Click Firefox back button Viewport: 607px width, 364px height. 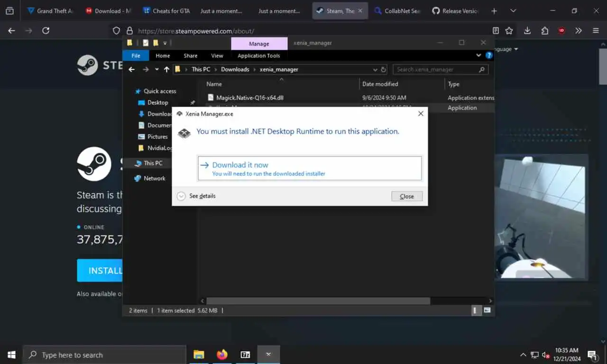12,30
